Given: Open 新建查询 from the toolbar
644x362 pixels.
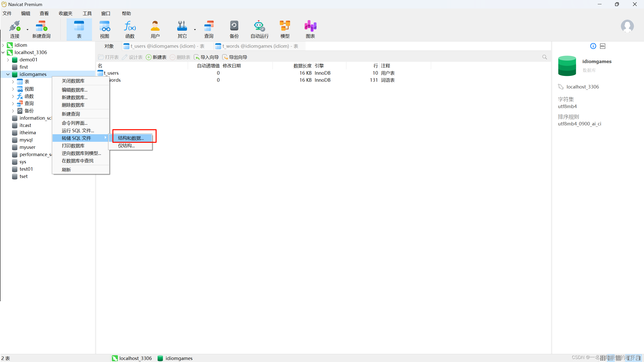Looking at the screenshot, I should click(x=41, y=29).
